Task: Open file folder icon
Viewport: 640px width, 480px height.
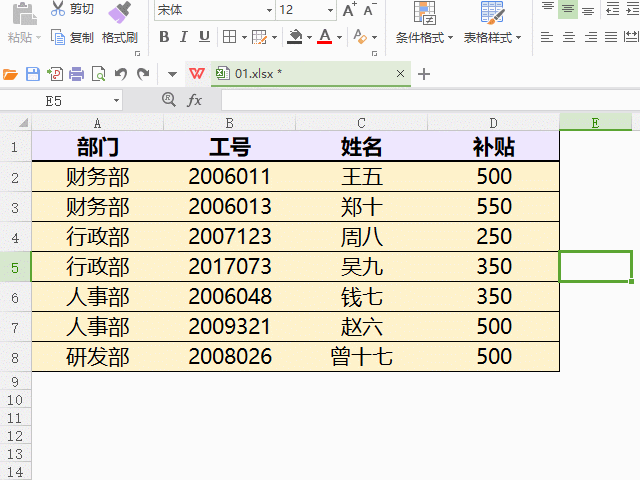Action: pyautogui.click(x=10, y=74)
